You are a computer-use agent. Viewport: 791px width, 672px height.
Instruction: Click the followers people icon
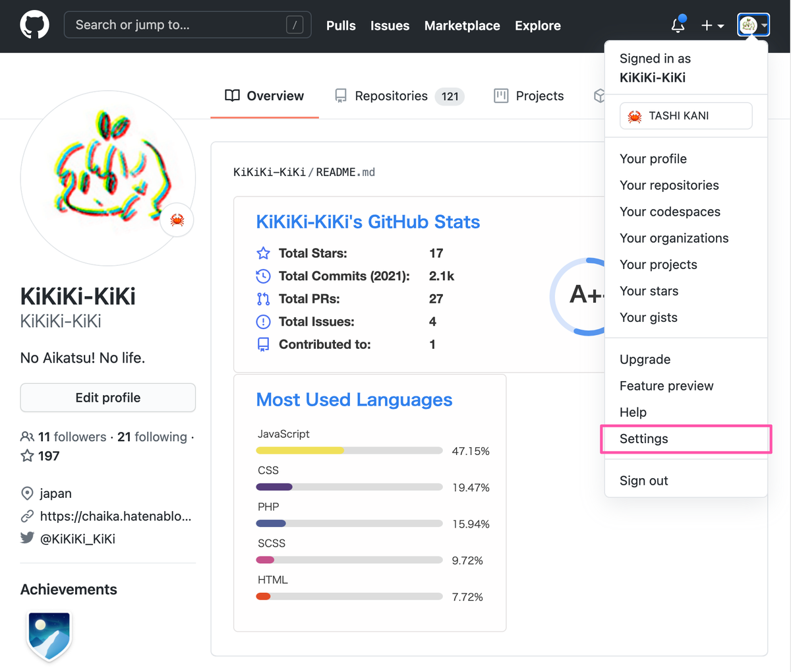[27, 437]
